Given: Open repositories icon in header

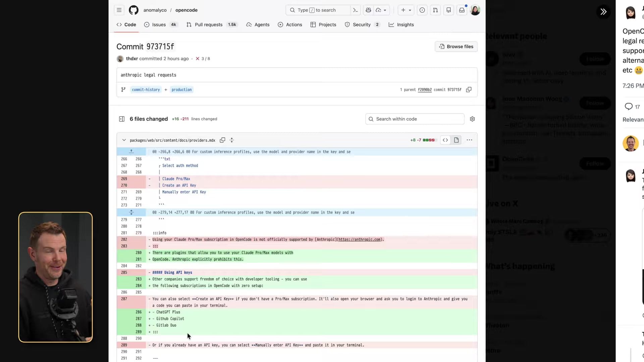Looking at the screenshot, I should pos(448,10).
